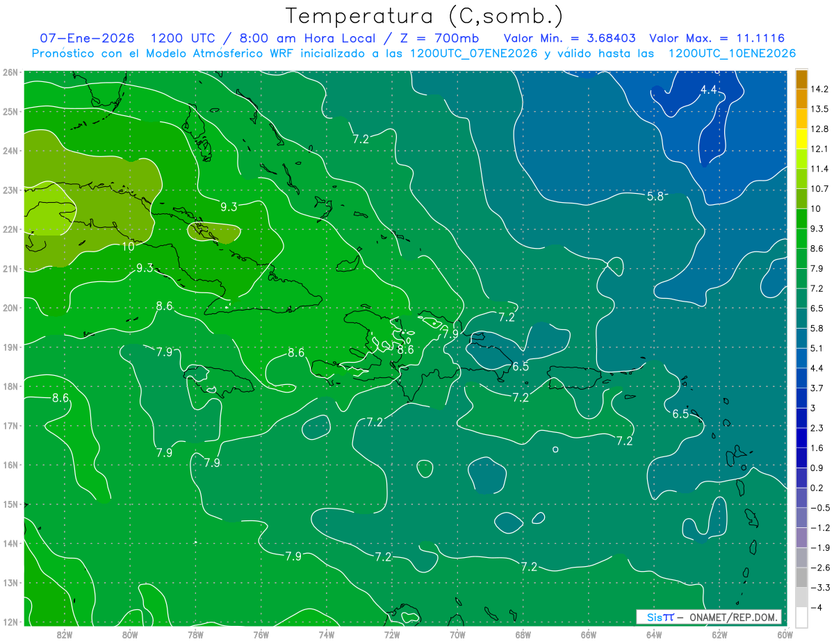Select the "68W" longitude axis label

pos(523,634)
